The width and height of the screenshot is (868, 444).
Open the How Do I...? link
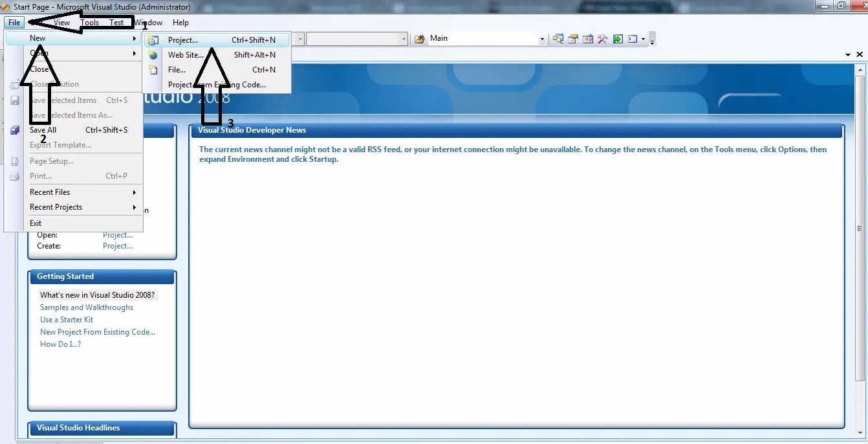click(x=60, y=344)
